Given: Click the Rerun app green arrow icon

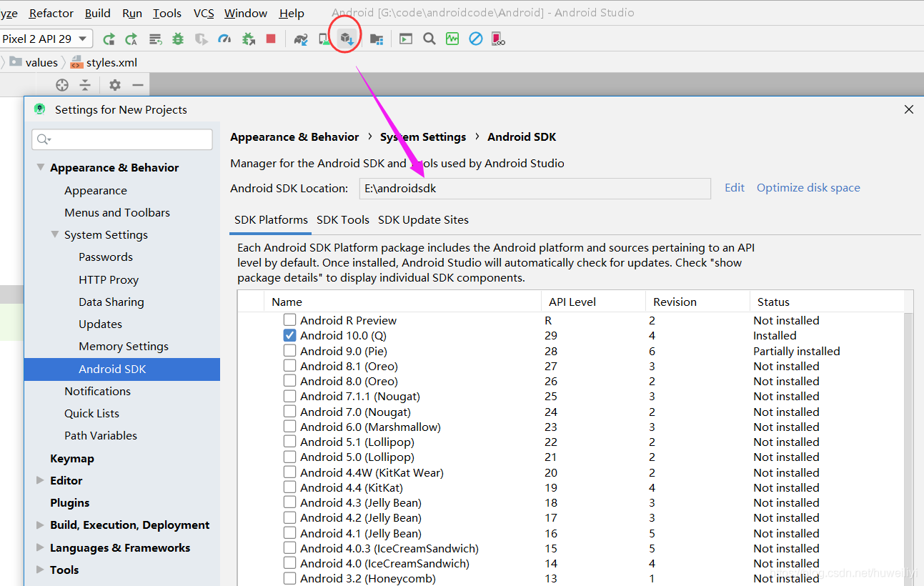Looking at the screenshot, I should pos(109,39).
